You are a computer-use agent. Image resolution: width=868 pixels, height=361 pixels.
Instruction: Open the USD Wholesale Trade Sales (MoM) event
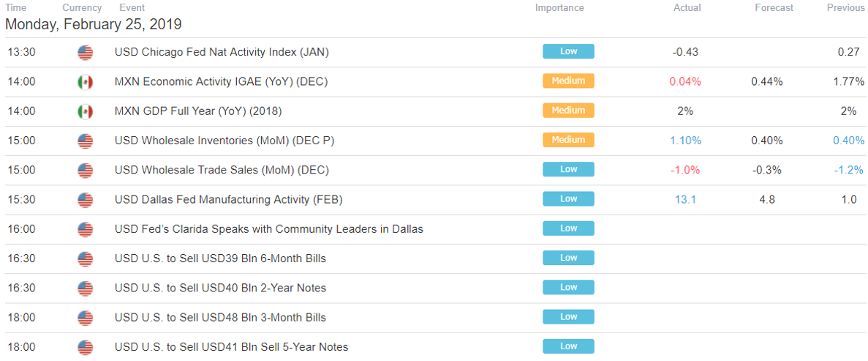point(222,170)
